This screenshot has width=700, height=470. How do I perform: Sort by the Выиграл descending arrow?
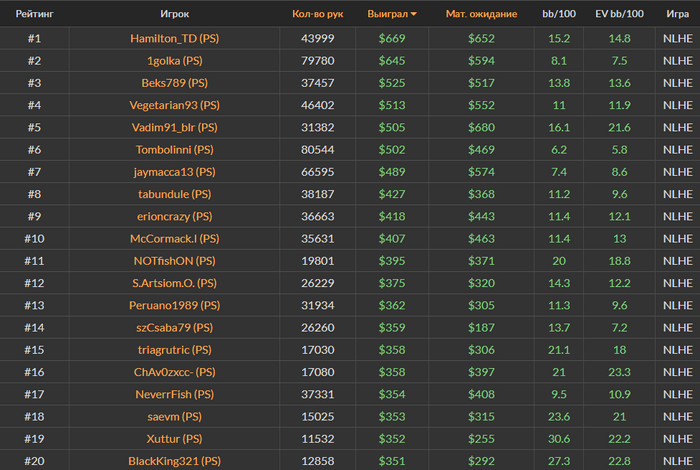414,14
